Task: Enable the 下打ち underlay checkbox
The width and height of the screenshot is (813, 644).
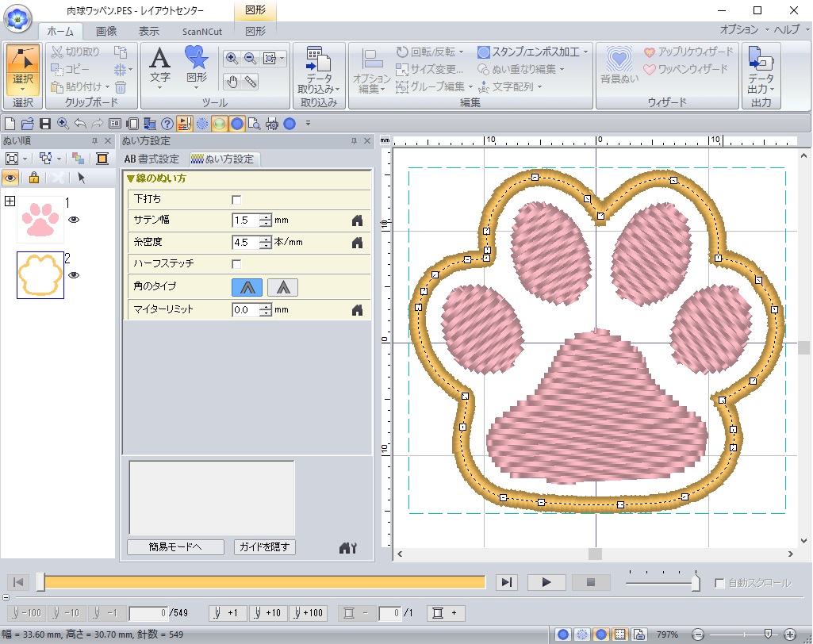Action: tap(236, 199)
